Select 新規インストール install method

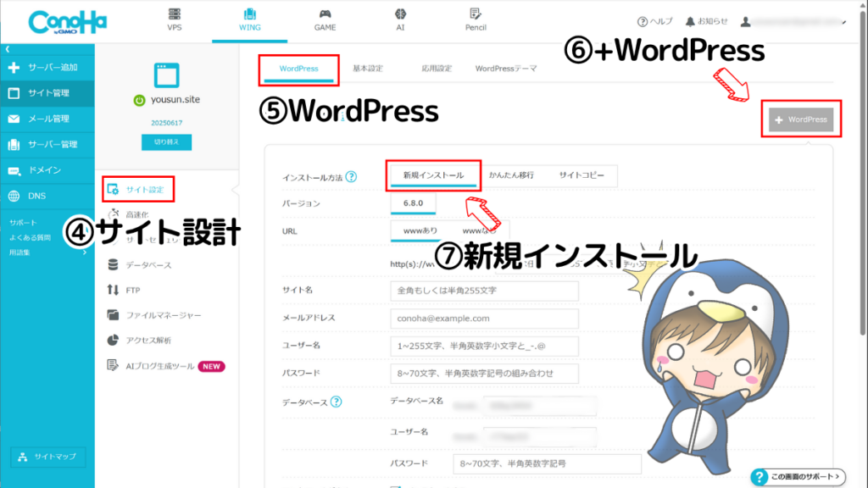(x=433, y=175)
